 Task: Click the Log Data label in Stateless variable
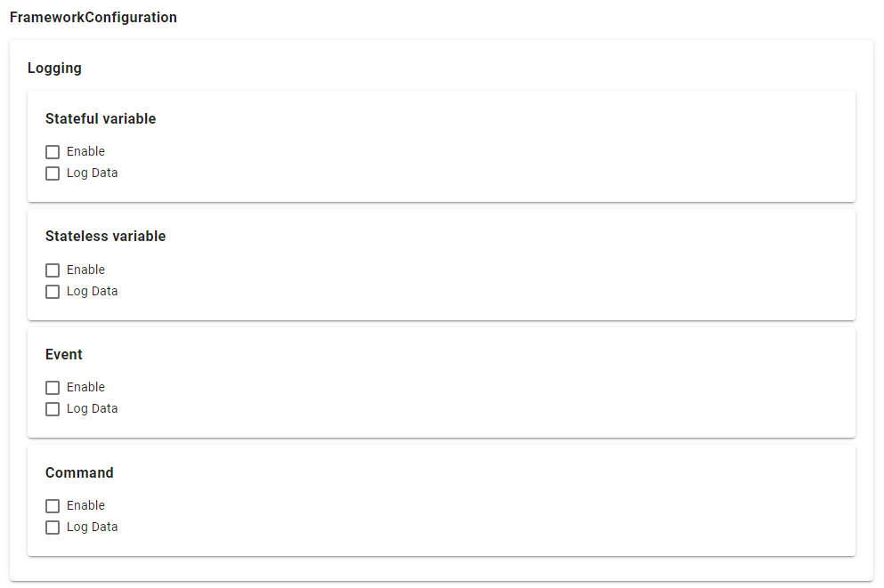click(93, 291)
